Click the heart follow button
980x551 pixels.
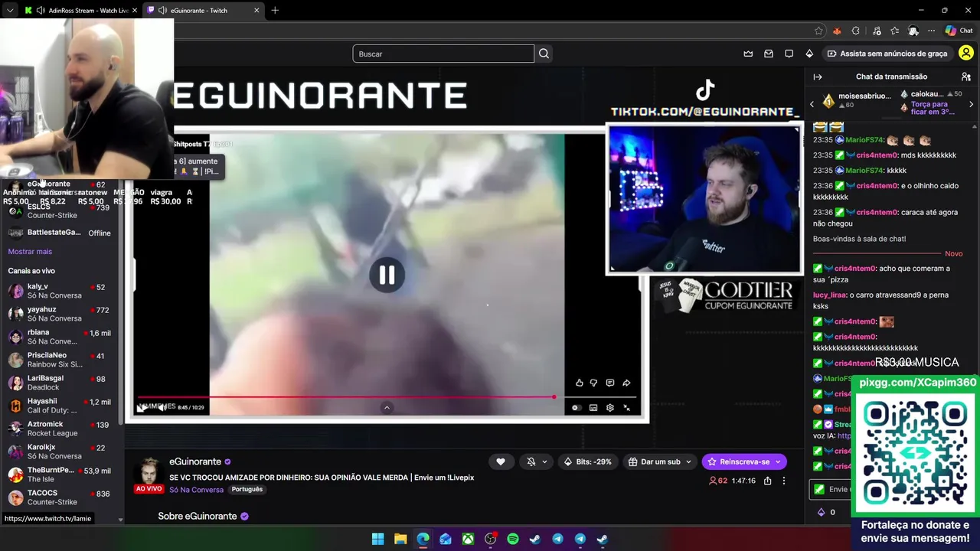click(501, 461)
